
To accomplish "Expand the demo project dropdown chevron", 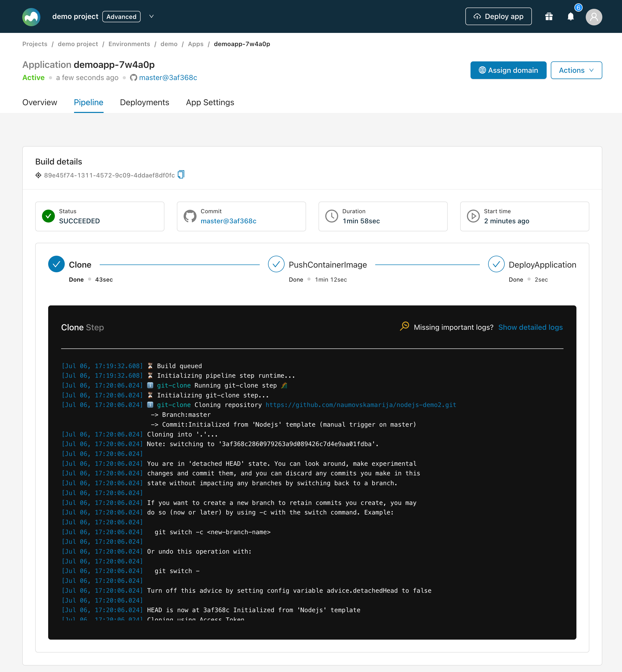I will 151,17.
